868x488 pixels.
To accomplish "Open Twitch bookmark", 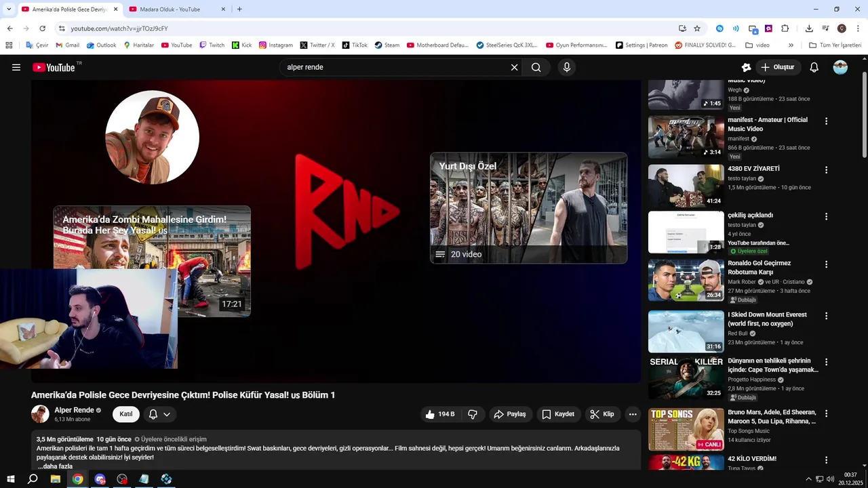I will point(212,45).
